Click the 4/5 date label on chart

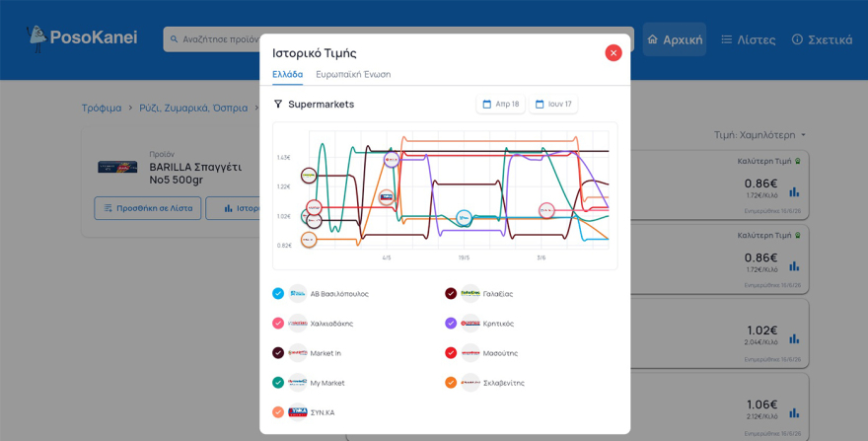click(x=387, y=257)
